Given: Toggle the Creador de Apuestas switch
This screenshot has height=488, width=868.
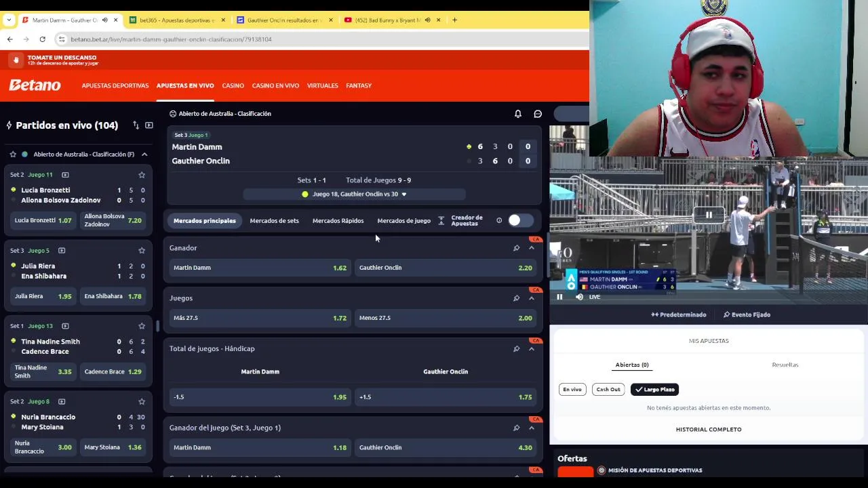Looking at the screenshot, I should point(520,220).
